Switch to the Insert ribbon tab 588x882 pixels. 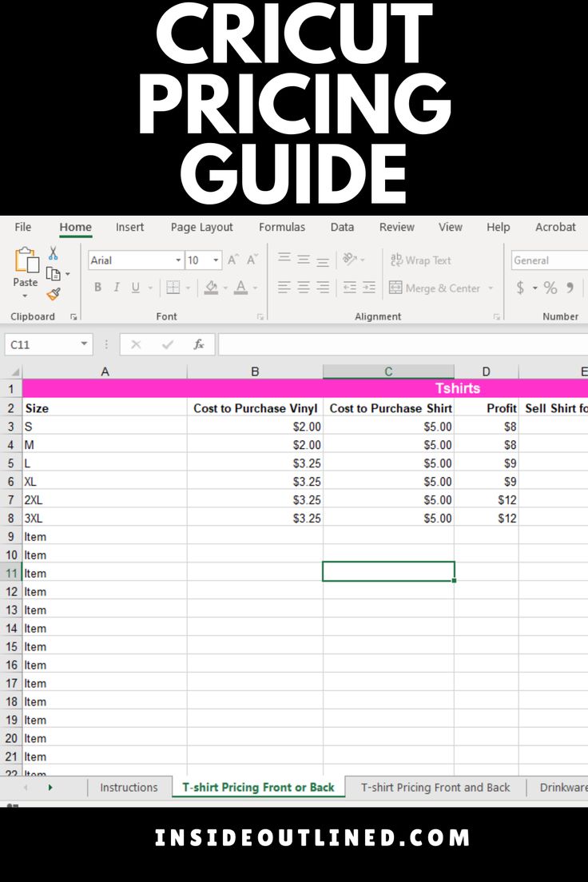129,227
